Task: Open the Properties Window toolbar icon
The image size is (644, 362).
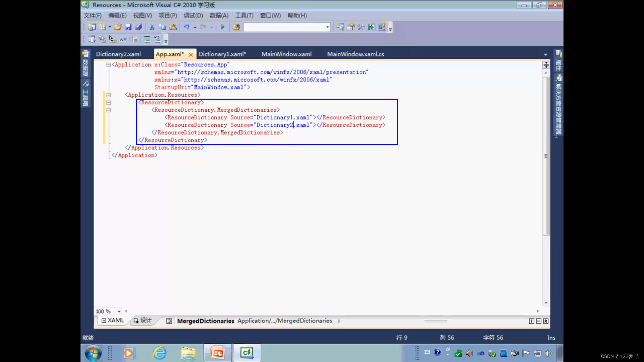Action: [351, 27]
